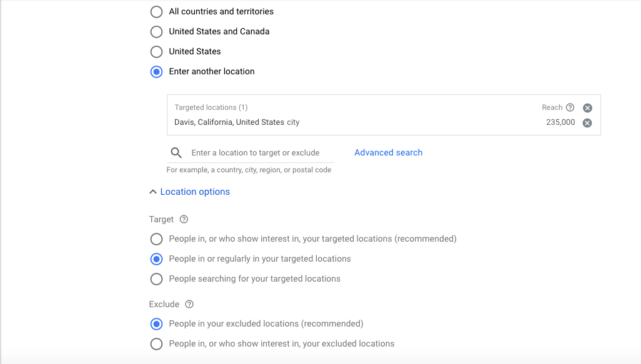The width and height of the screenshot is (641, 364).
Task: Collapse the Location options section
Action: pos(153,191)
